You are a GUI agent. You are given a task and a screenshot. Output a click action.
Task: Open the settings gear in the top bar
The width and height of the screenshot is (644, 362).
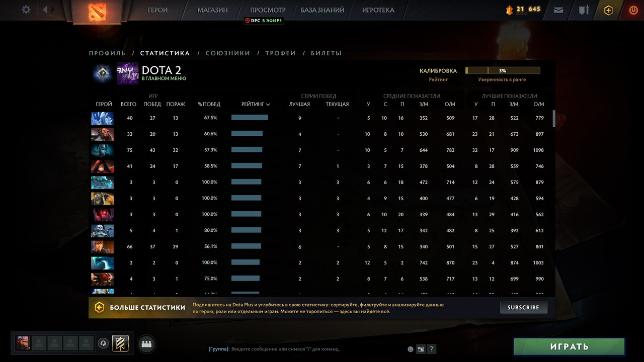point(26,10)
